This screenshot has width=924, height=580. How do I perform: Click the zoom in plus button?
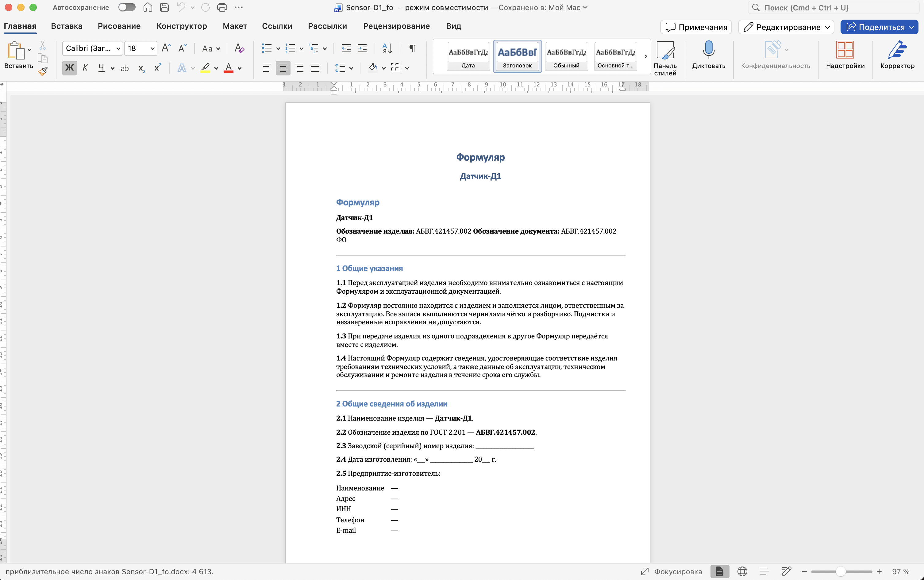[879, 571]
